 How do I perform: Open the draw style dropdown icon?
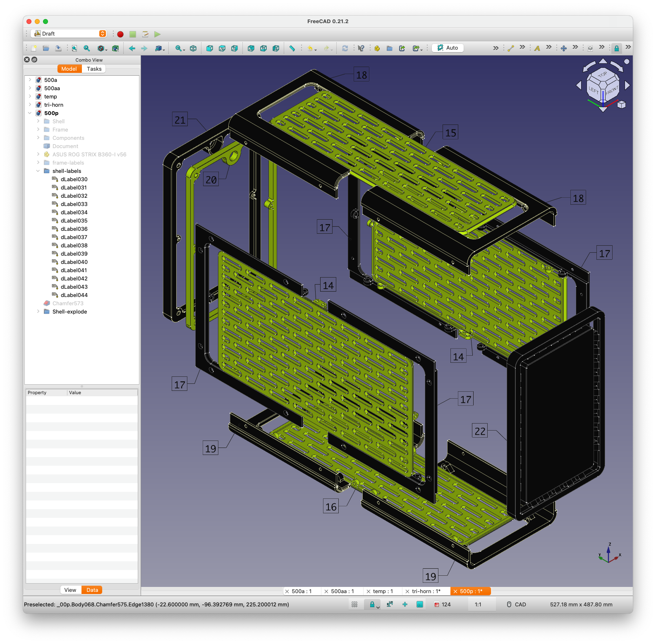point(102,48)
